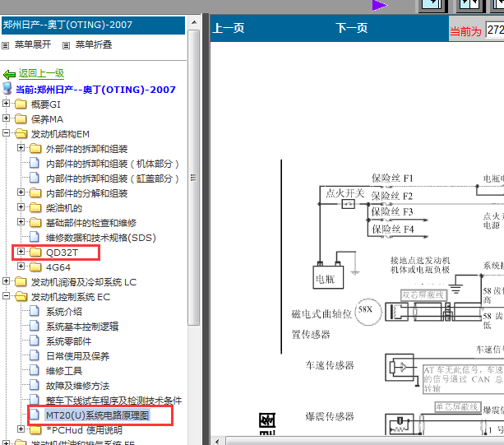504x445 pixels.
Task: Collapse the 发动机结构EM tree node
Action: click(6, 132)
